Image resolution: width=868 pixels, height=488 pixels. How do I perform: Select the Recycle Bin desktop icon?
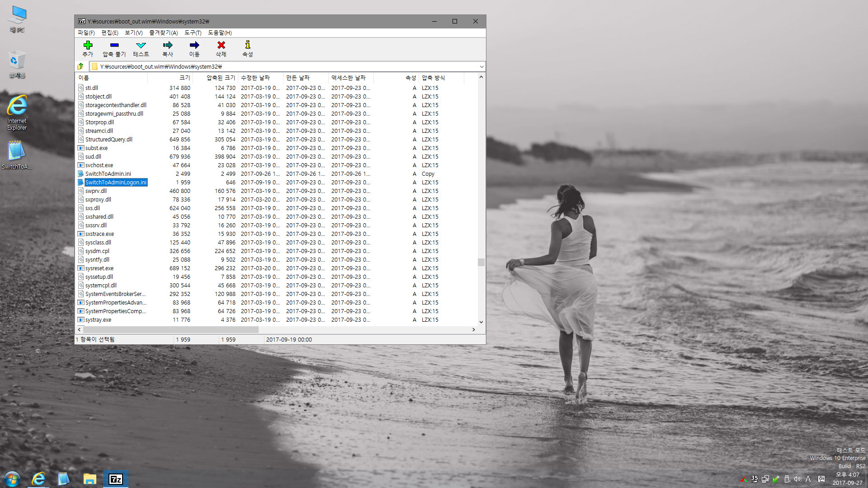(17, 64)
